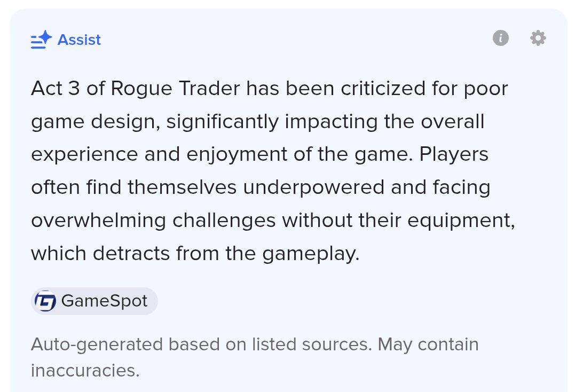Viewport: 575px width, 392px height.
Task: Click the word 'experience'
Action: click(x=84, y=155)
